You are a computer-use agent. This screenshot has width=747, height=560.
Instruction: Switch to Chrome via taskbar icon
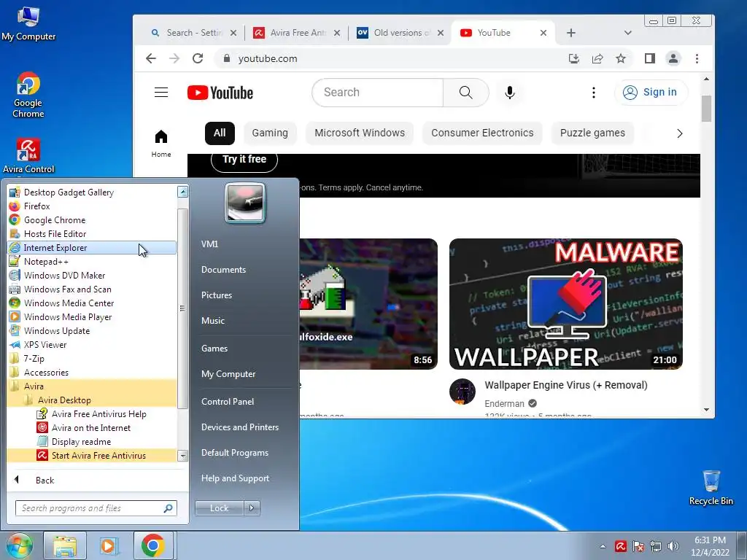(152, 545)
